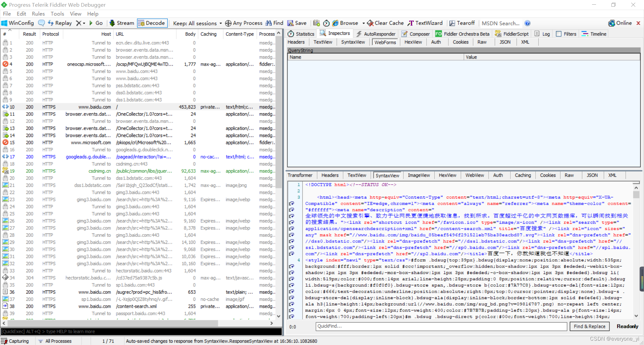This screenshot has height=345, width=644.
Task: Open the Tools menu
Action: (57, 14)
